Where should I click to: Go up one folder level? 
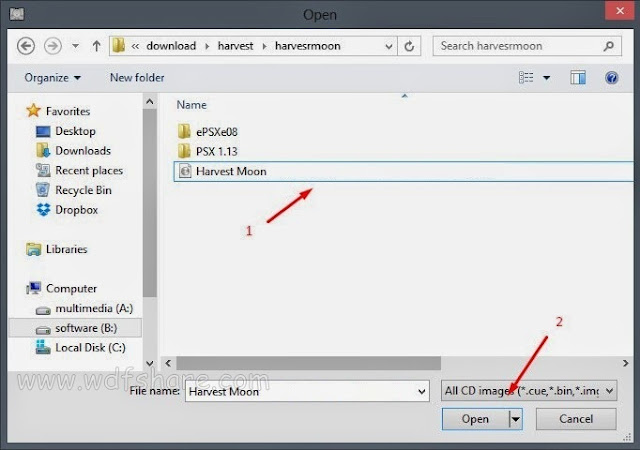tap(96, 46)
